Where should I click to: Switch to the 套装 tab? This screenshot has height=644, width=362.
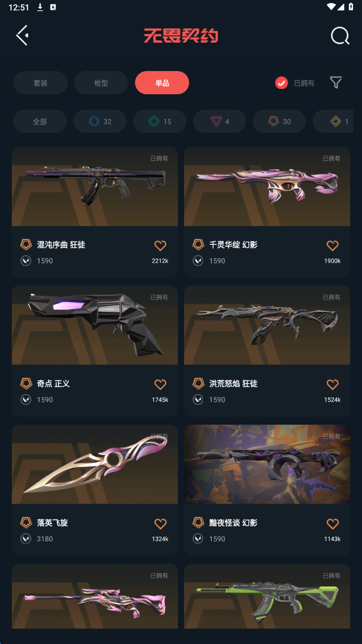pos(40,83)
